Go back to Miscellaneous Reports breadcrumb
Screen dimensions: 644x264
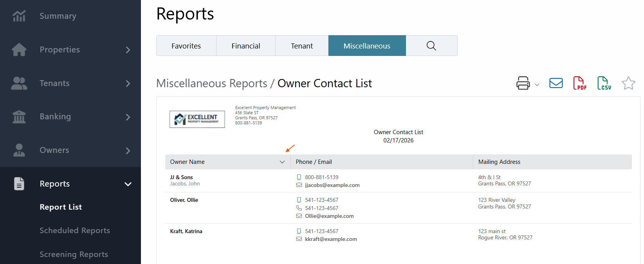(212, 83)
